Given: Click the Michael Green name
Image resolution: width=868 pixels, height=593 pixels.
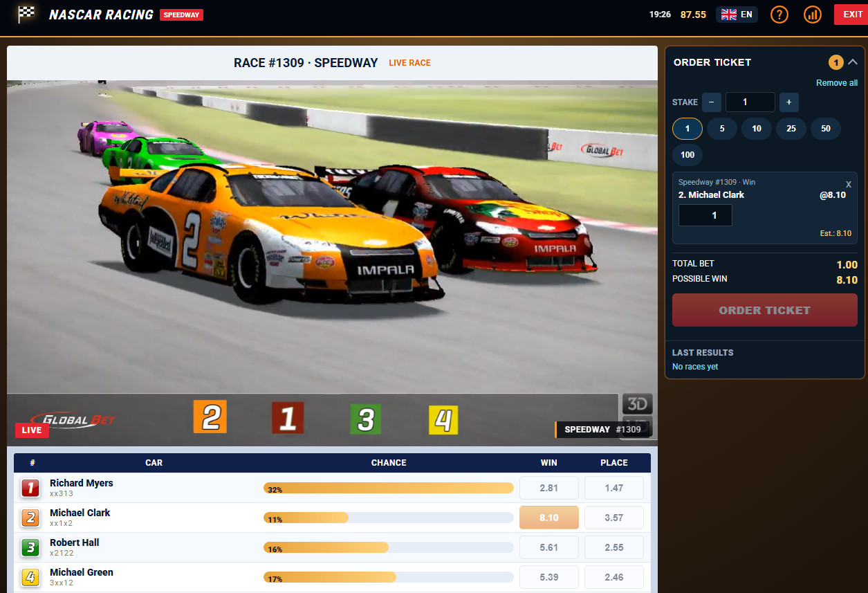Looking at the screenshot, I should (82, 572).
